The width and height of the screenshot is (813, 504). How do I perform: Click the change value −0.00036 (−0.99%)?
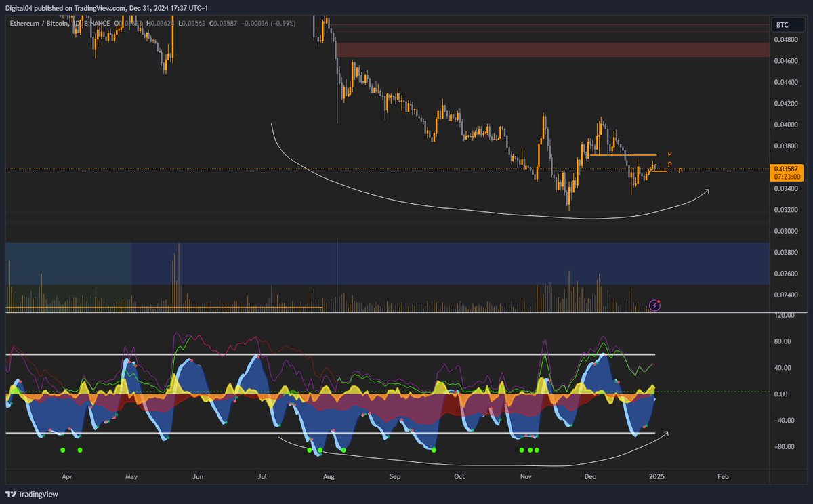click(270, 24)
